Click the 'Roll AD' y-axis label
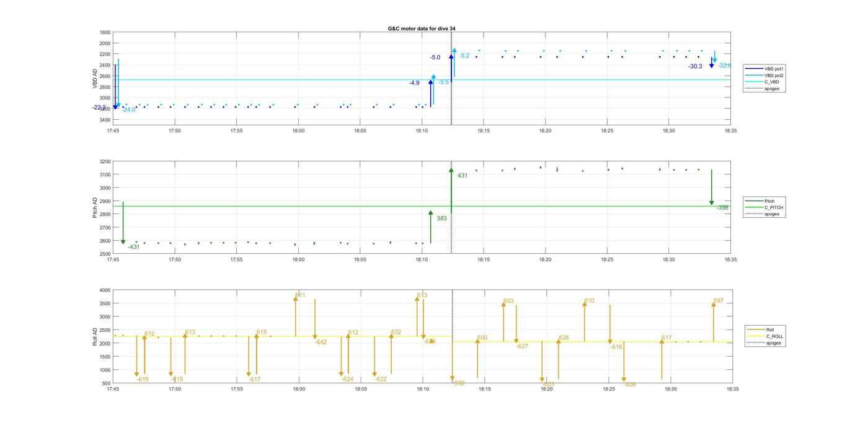This screenshot has width=868, height=430. point(95,336)
